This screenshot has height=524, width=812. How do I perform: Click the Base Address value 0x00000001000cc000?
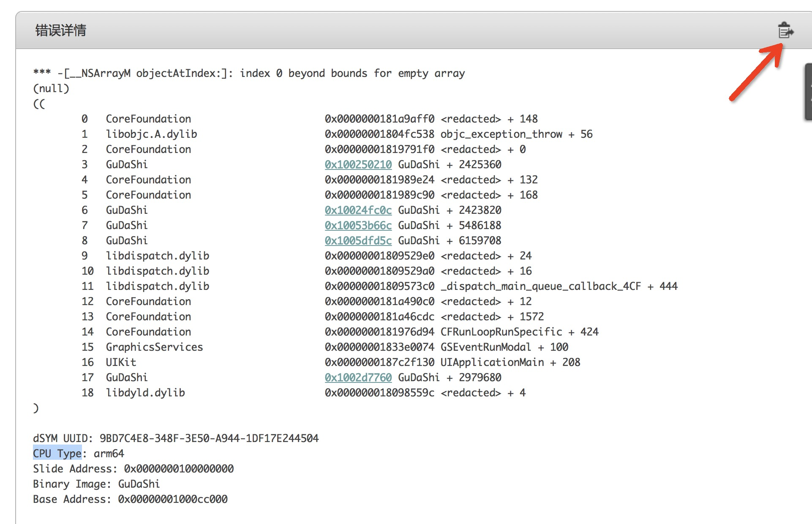coord(172,499)
